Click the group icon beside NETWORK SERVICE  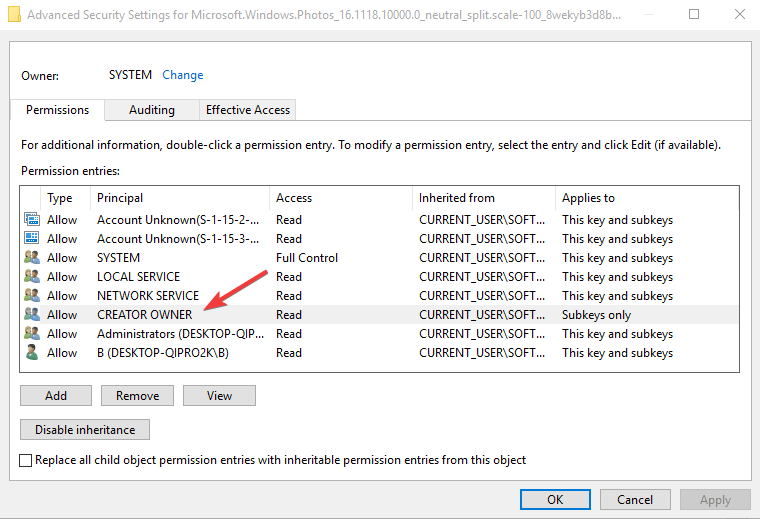tap(32, 295)
